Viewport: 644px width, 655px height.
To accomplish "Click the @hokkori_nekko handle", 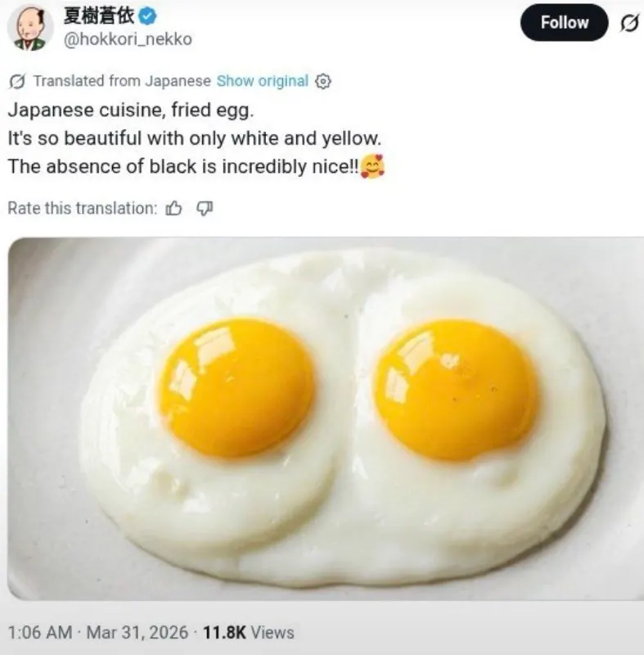I will [x=128, y=39].
